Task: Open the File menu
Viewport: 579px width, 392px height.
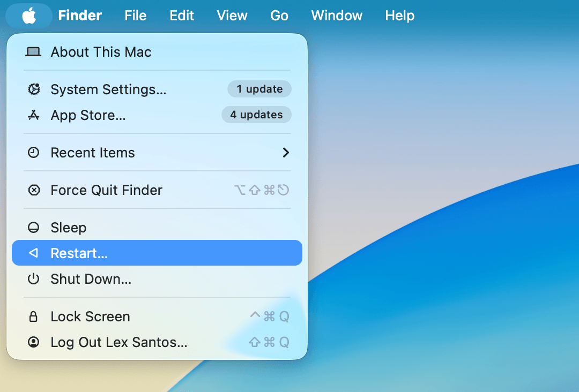Action: tap(136, 16)
